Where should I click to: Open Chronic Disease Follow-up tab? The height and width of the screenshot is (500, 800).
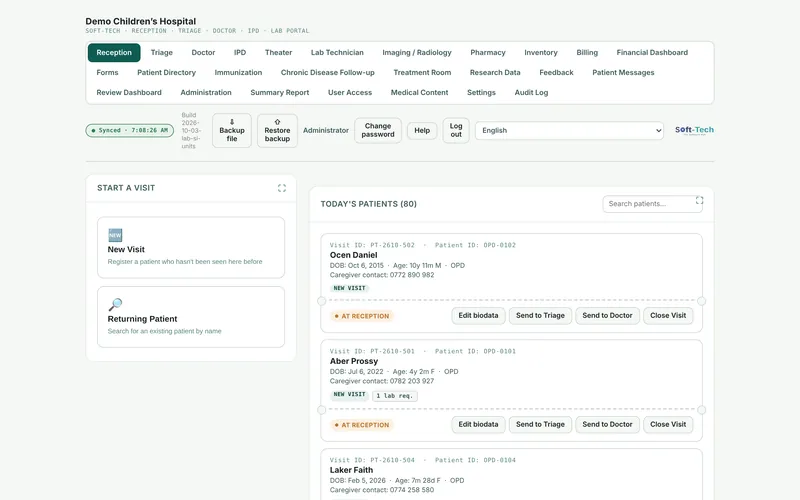click(328, 72)
